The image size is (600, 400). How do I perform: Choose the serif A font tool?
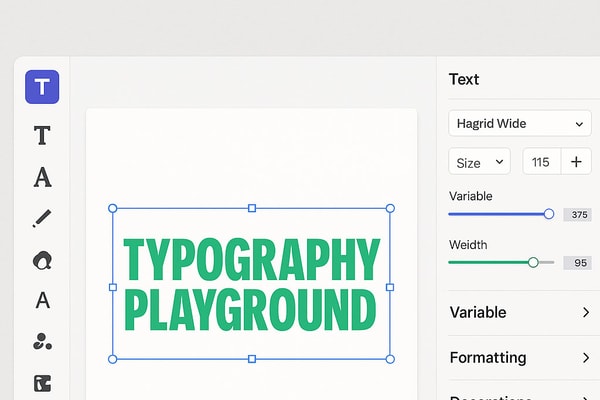pos(42,177)
